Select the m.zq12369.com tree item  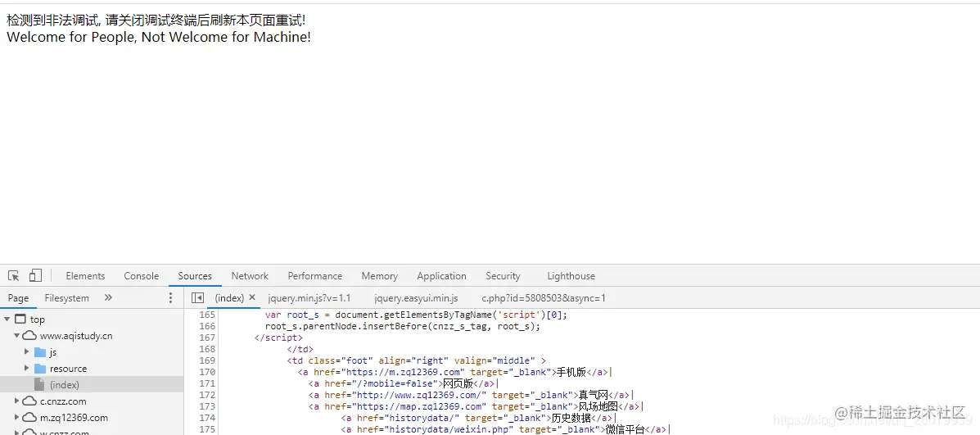coord(74,418)
